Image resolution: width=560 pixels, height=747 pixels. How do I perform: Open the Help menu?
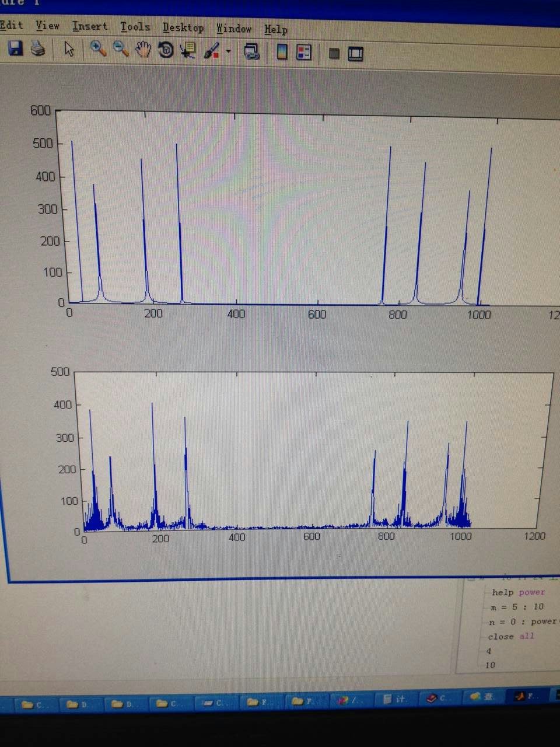click(276, 29)
